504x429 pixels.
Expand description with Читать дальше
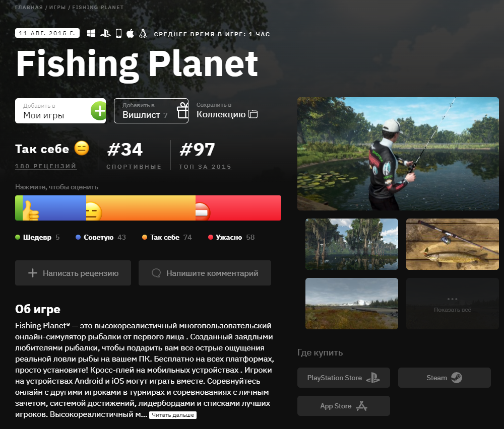point(173,415)
